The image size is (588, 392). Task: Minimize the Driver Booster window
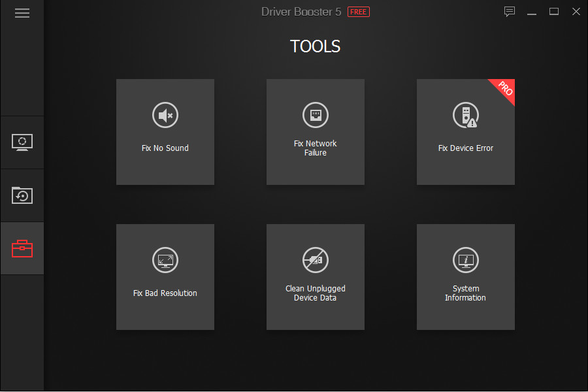point(531,11)
